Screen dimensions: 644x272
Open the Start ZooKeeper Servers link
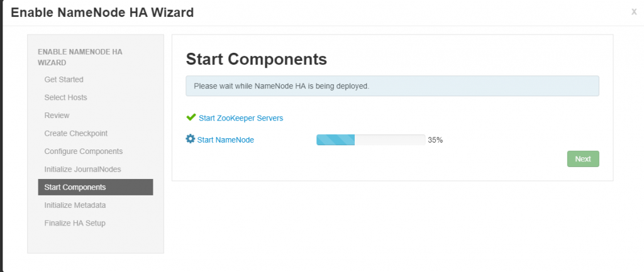[x=241, y=118]
